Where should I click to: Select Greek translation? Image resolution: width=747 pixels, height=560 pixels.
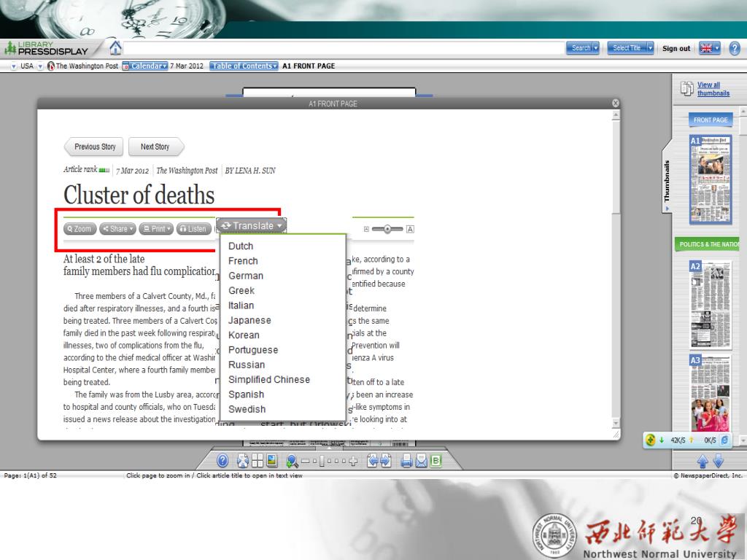click(241, 290)
